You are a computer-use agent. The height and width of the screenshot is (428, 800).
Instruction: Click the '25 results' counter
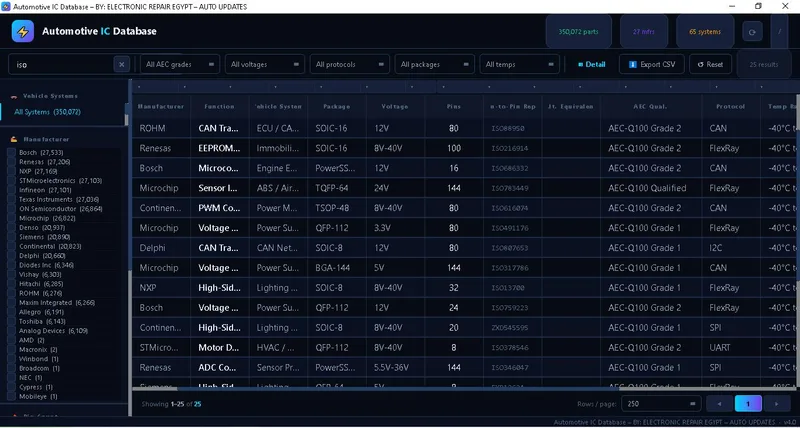pyautogui.click(x=764, y=65)
